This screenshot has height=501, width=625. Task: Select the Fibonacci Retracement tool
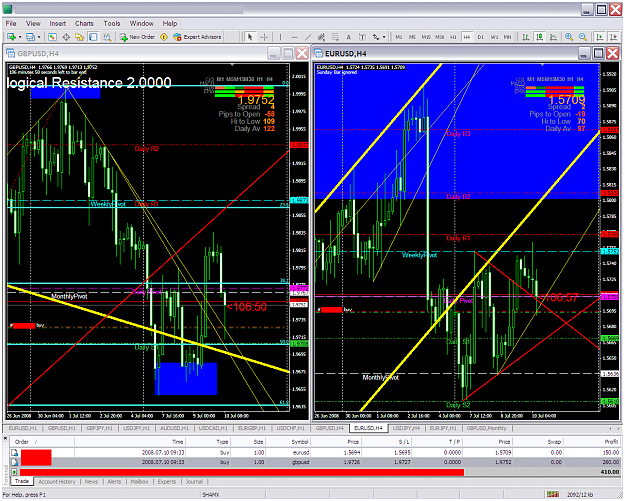[335, 37]
